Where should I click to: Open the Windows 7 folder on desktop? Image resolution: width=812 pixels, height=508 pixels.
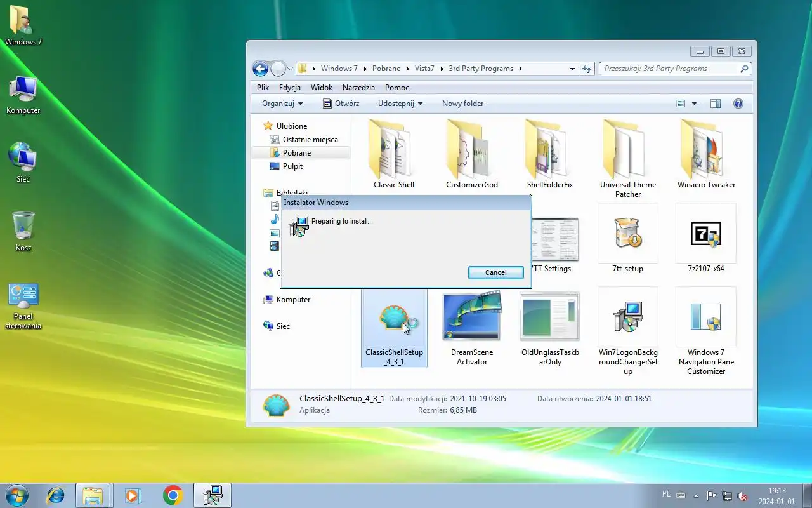pos(23,25)
